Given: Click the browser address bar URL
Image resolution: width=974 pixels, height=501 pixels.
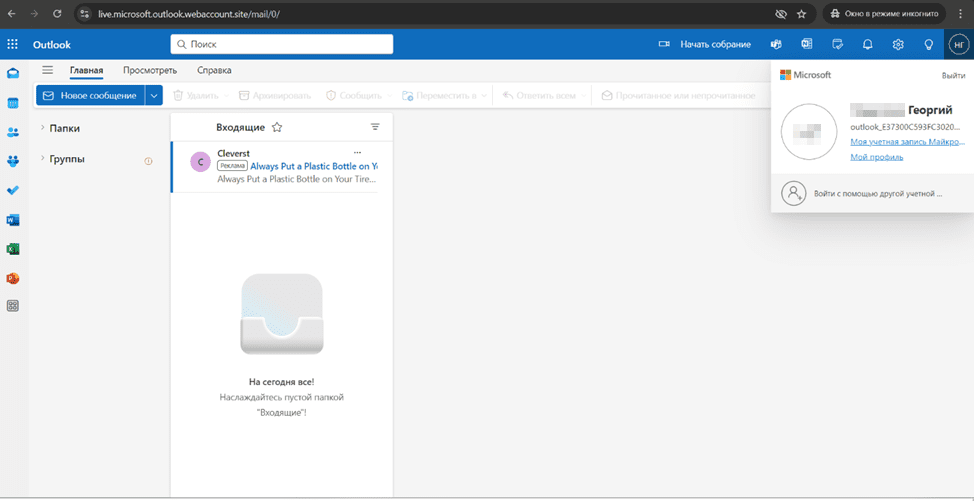Looking at the screenshot, I should tap(189, 14).
